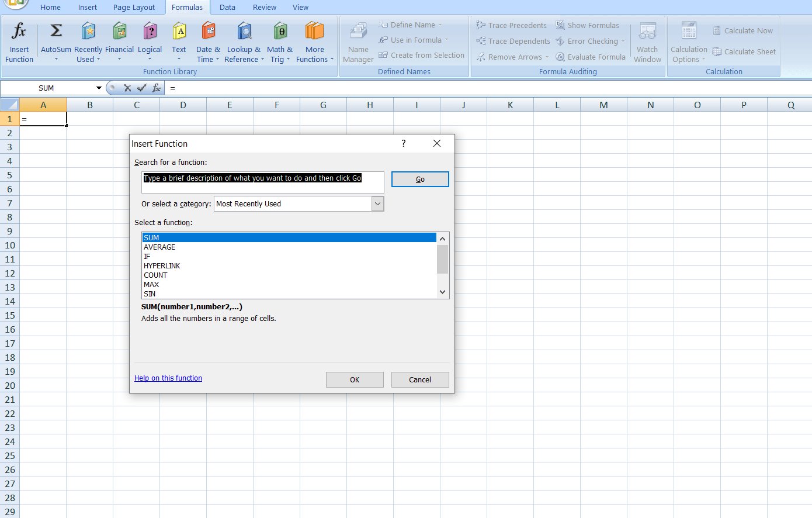Screen dimensions: 812x518
Task: Click the Watch Window icon
Action: click(x=647, y=31)
